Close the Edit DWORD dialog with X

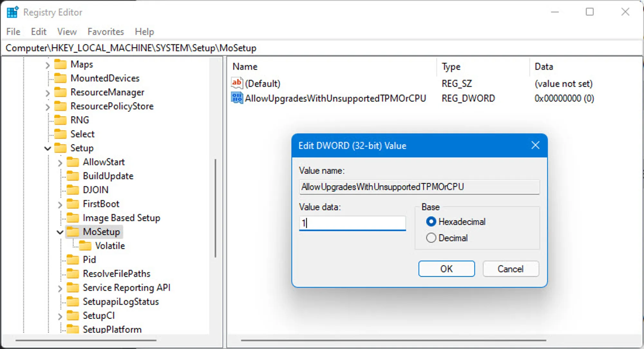535,145
